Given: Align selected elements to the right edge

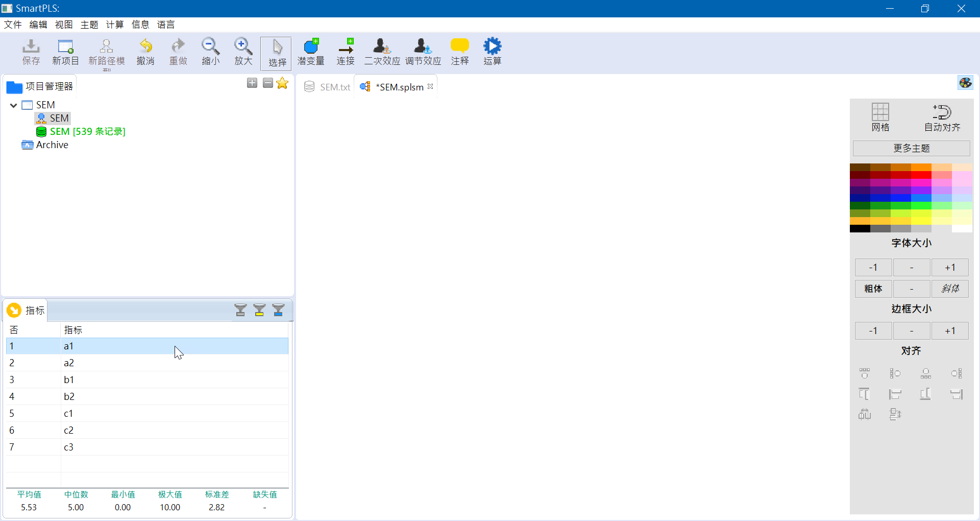Looking at the screenshot, I should pyautogui.click(x=957, y=394).
